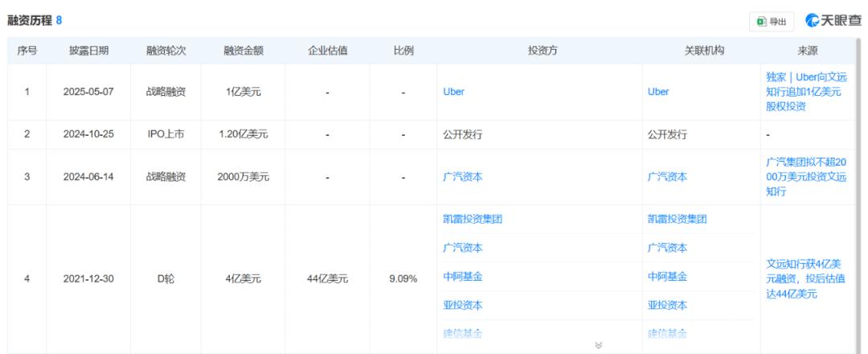Viewport: 868px width, 354px height.
Task: Select date cell 2021-12-30
Action: point(88,279)
